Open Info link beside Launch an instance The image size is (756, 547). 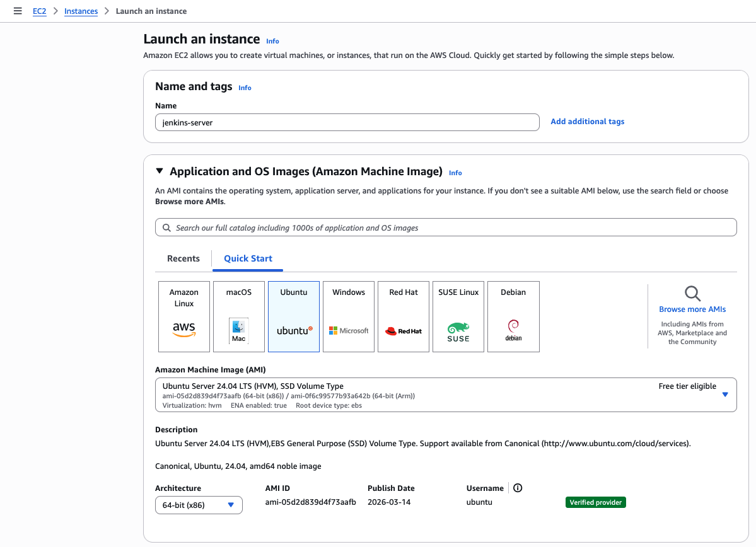click(272, 41)
